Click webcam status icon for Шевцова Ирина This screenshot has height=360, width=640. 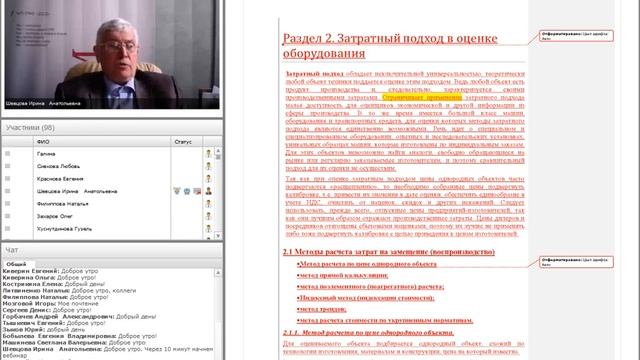(187, 191)
